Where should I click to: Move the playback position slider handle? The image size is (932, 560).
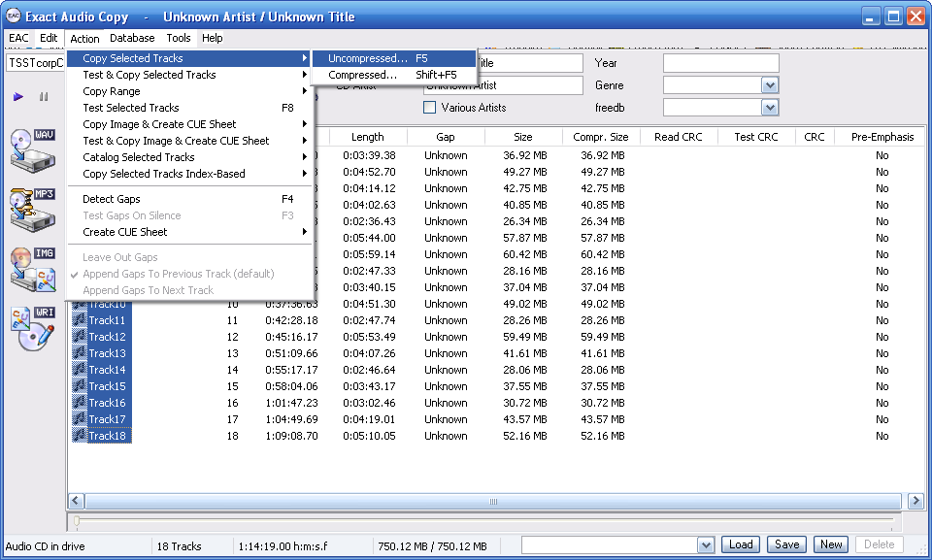[x=77, y=521]
